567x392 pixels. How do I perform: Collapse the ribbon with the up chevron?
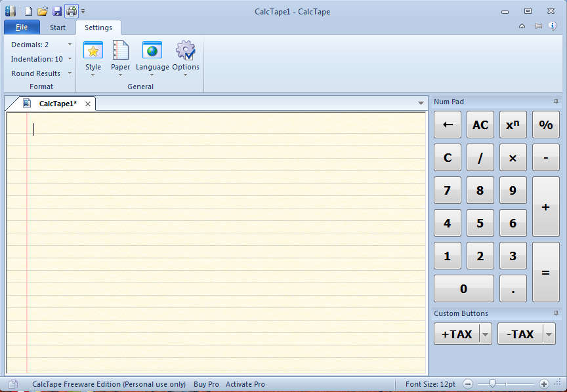pos(522,26)
